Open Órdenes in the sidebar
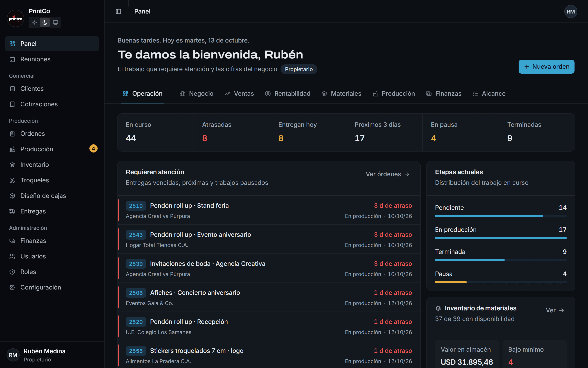Viewport: 588px width, 368px height. 52,134
